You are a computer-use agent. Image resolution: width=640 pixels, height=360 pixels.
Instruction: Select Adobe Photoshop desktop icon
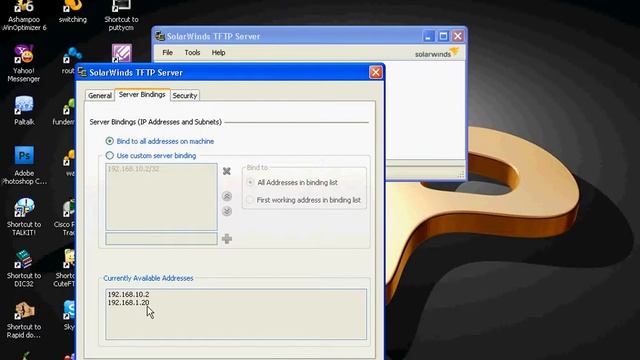(x=24, y=165)
